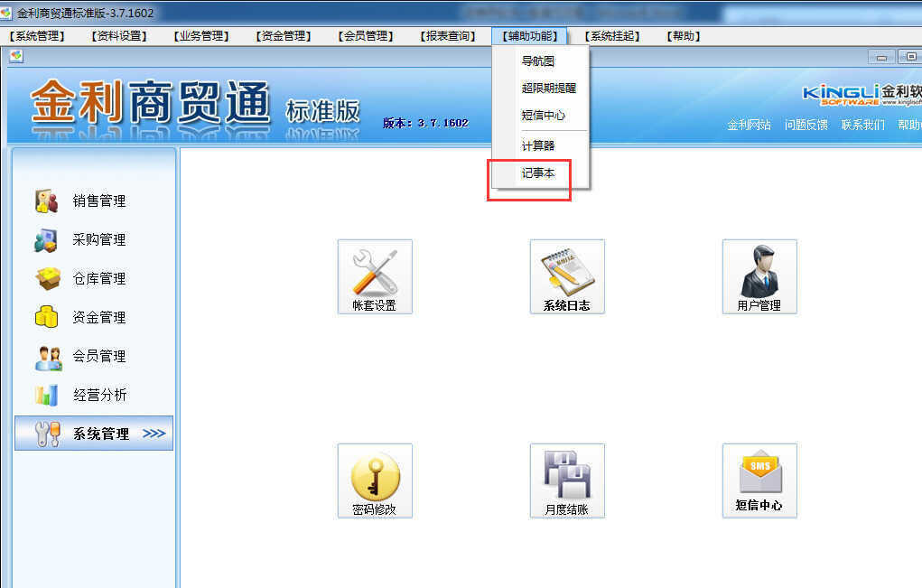
Task: Click the 经营分析 bar chart icon
Action: click(46, 395)
